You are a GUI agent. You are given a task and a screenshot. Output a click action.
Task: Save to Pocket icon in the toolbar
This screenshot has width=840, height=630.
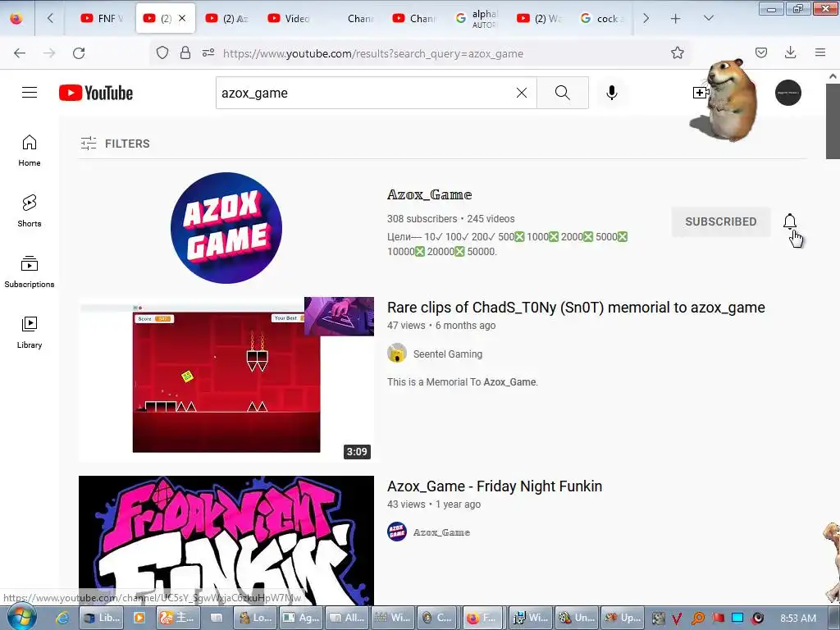760,52
